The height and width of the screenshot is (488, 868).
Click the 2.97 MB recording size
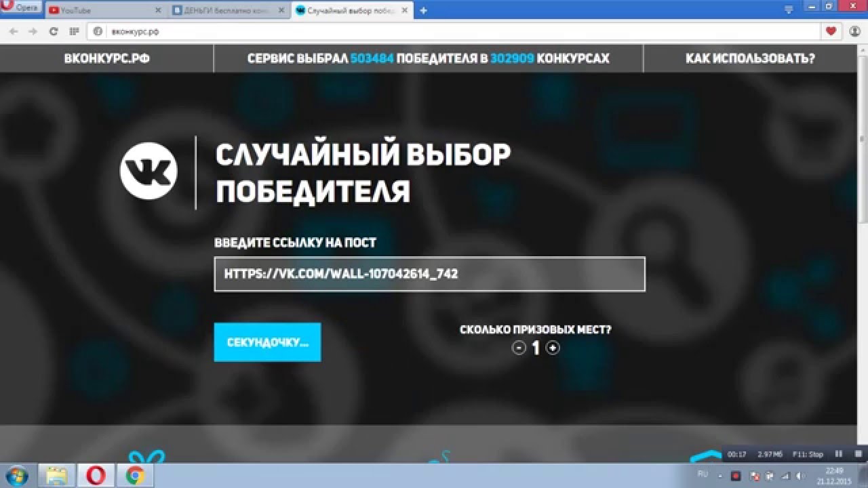(x=770, y=454)
